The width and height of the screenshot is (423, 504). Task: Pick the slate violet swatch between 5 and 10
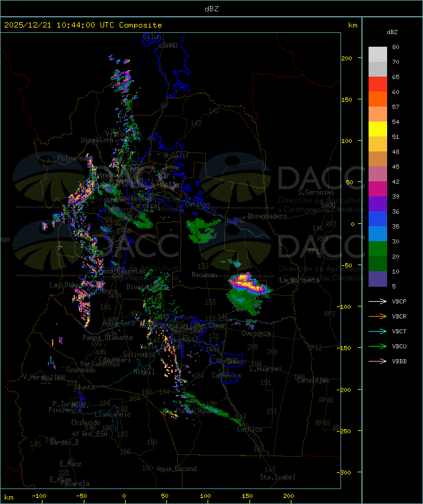pyautogui.click(x=378, y=279)
